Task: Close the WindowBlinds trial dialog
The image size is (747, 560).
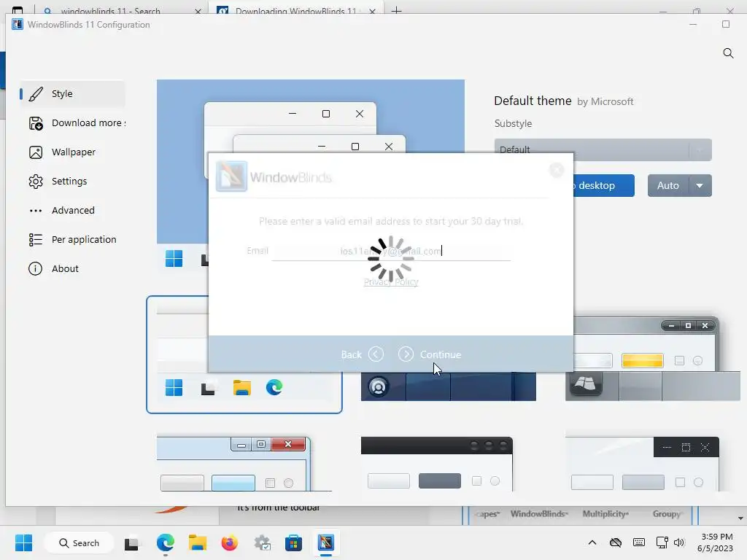Action: 557,170
